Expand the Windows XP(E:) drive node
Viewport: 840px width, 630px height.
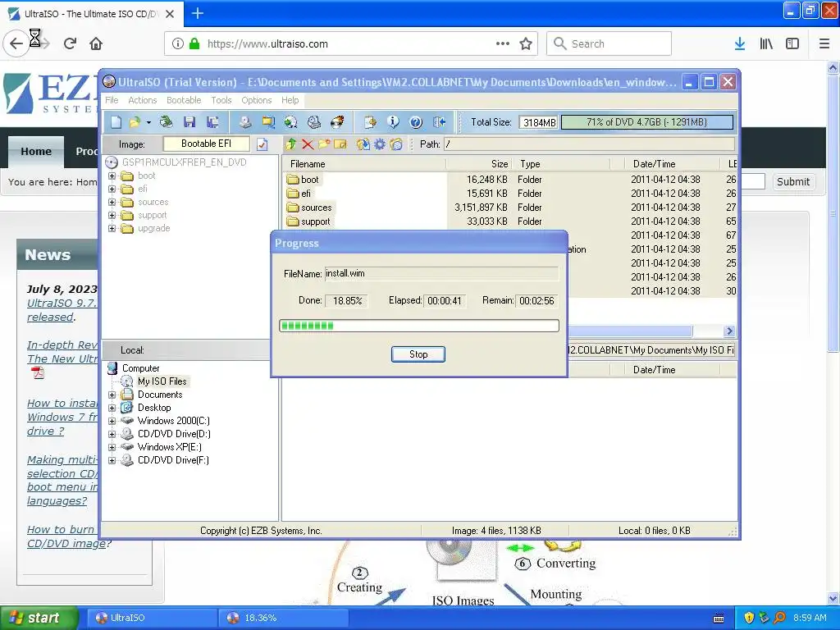click(112, 447)
